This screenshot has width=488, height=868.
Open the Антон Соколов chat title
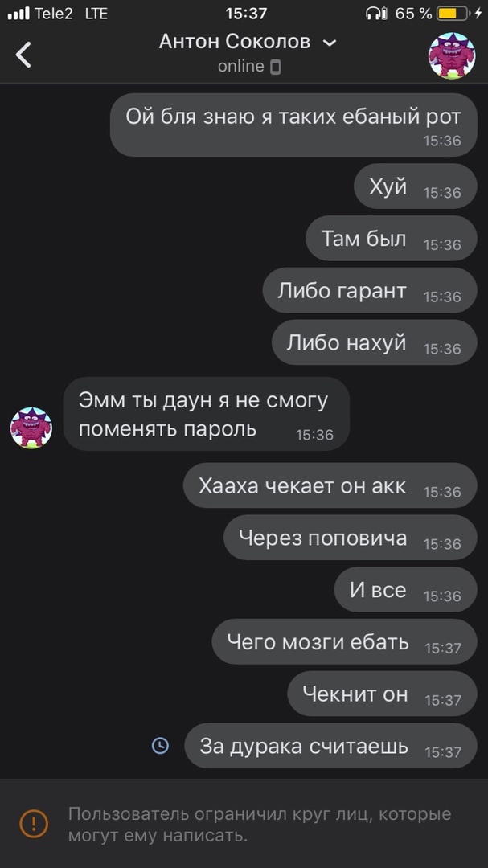[x=234, y=42]
